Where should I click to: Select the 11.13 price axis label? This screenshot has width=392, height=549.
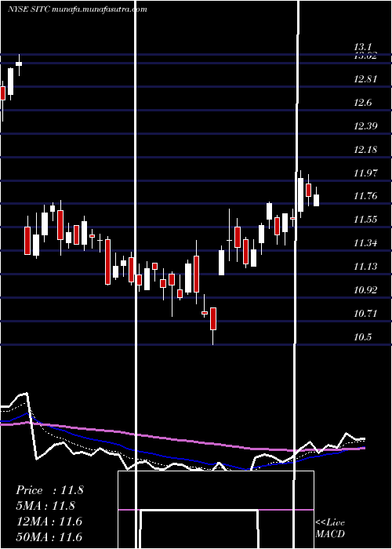(x=365, y=267)
